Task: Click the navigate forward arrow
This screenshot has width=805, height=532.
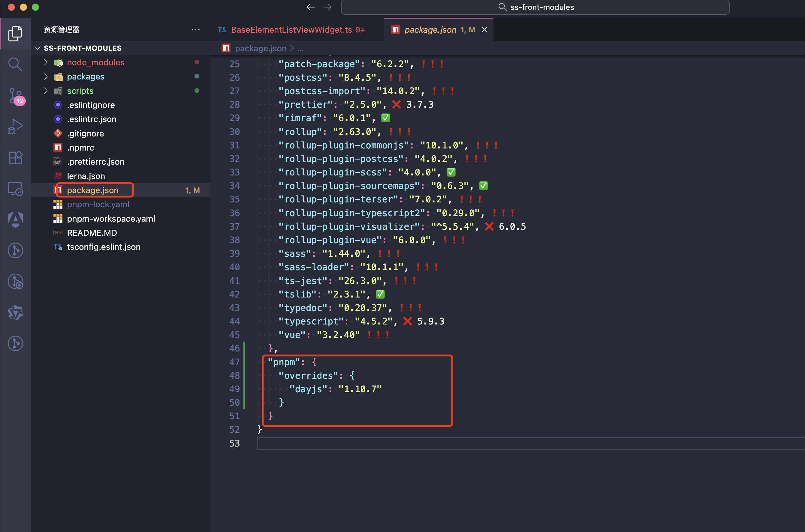Action: (327, 7)
